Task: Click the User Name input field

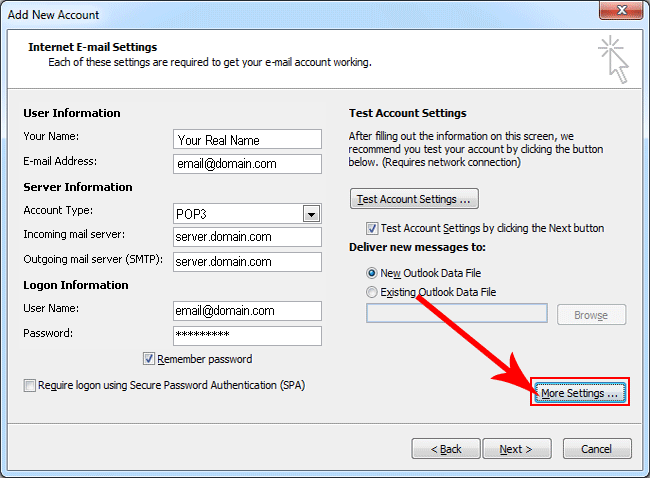Action: tap(247, 311)
